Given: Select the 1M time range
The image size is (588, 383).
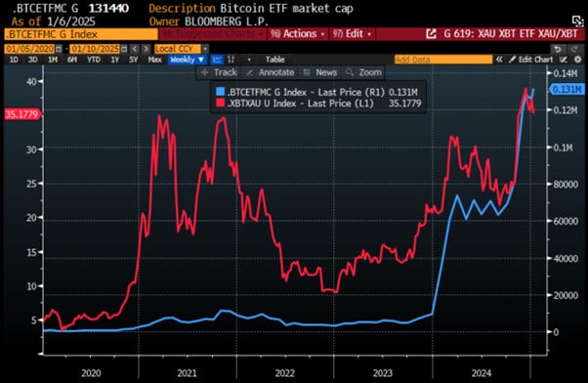Looking at the screenshot, I should [53, 60].
